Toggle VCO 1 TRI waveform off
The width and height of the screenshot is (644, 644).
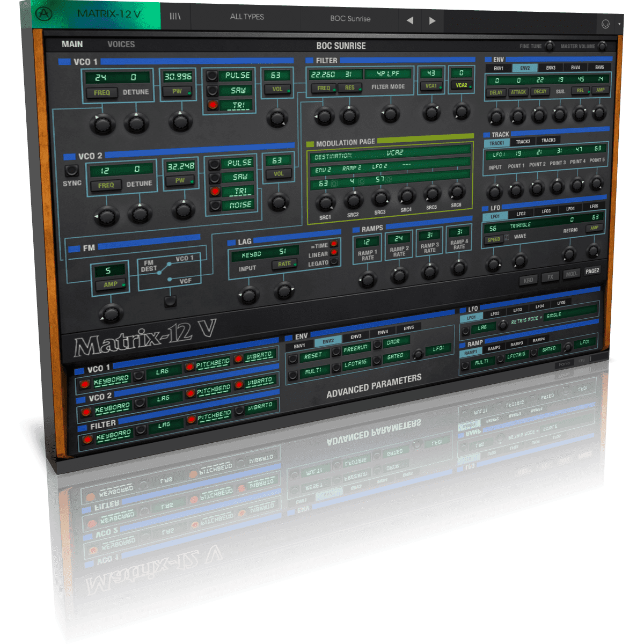click(213, 105)
